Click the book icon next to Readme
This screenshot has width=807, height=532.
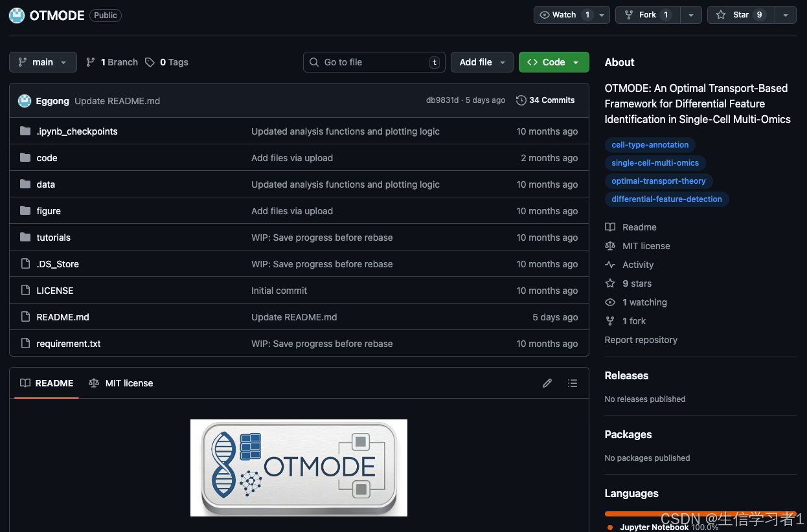point(610,227)
